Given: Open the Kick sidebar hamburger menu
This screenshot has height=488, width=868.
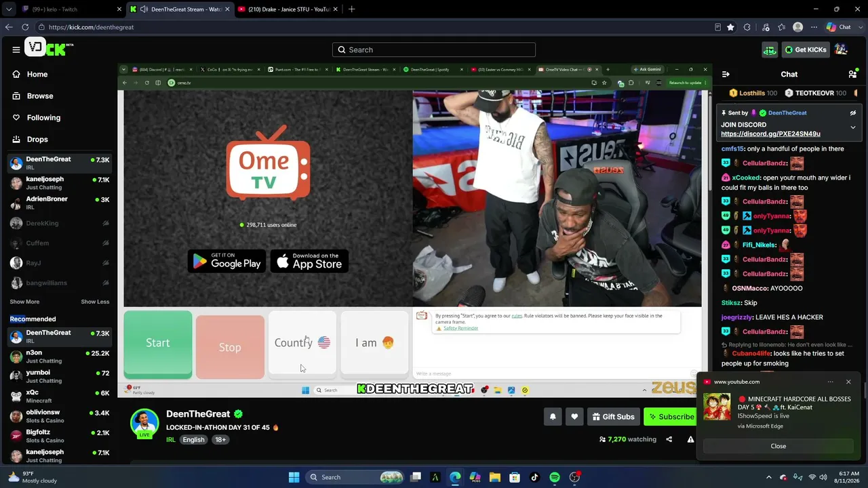Looking at the screenshot, I should coord(16,49).
